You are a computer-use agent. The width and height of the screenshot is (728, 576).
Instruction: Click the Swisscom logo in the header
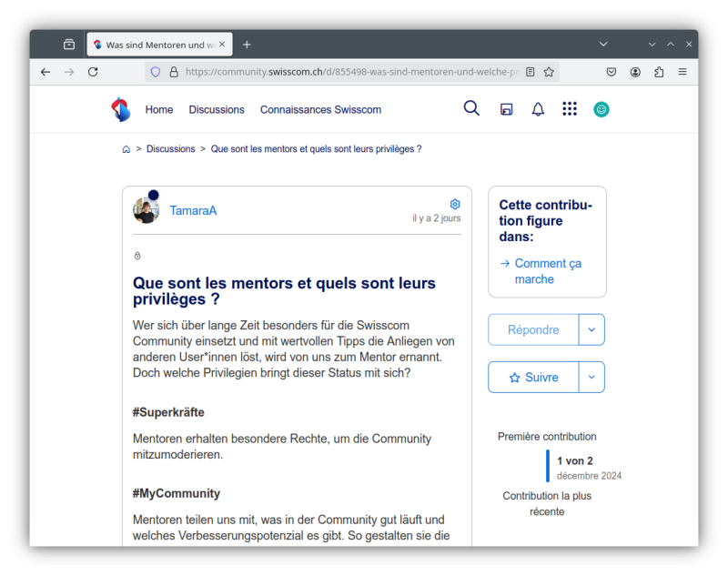coord(120,109)
